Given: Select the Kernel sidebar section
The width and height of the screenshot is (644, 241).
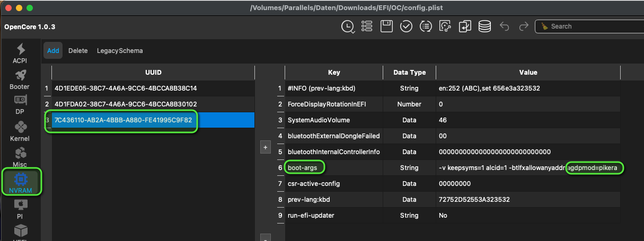Looking at the screenshot, I should (20, 131).
